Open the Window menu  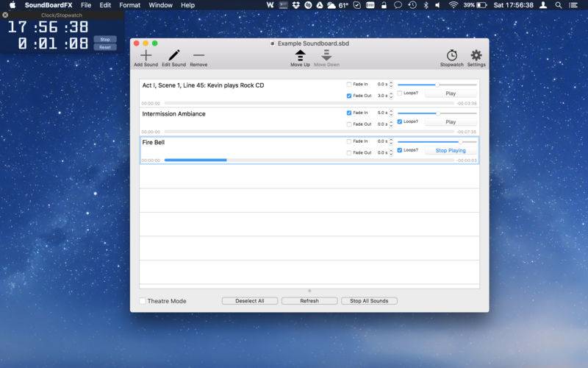160,5
